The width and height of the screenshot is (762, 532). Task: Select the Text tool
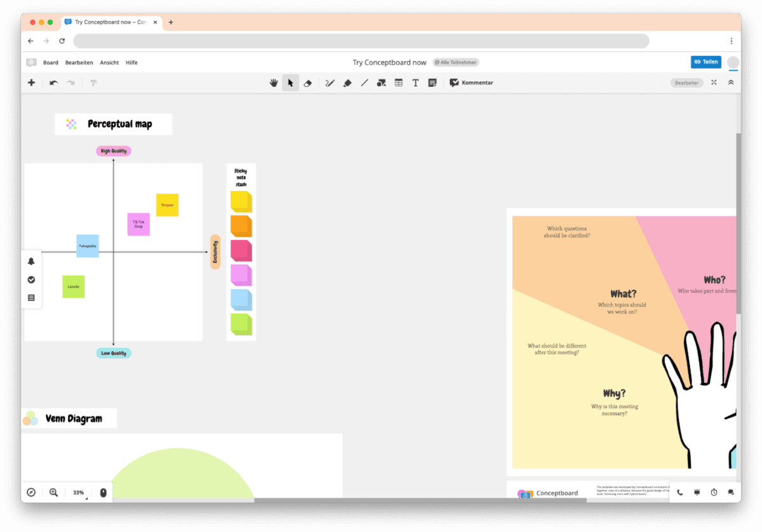point(415,83)
